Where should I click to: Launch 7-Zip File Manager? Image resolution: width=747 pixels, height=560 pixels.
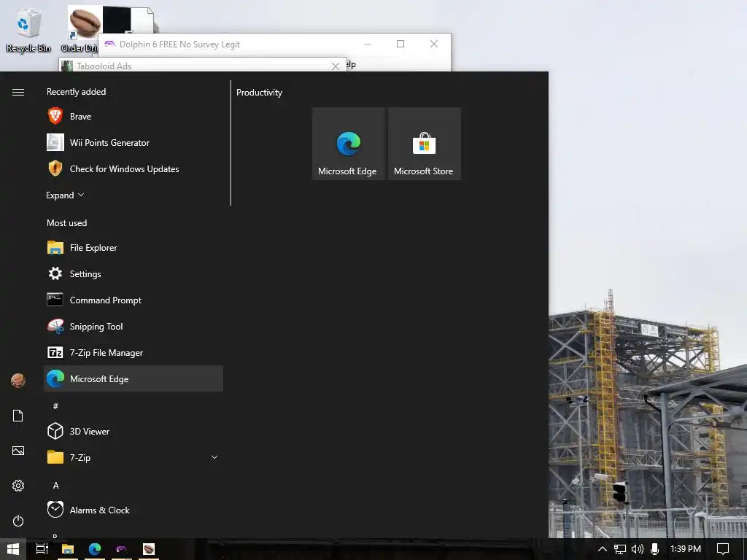133,352
